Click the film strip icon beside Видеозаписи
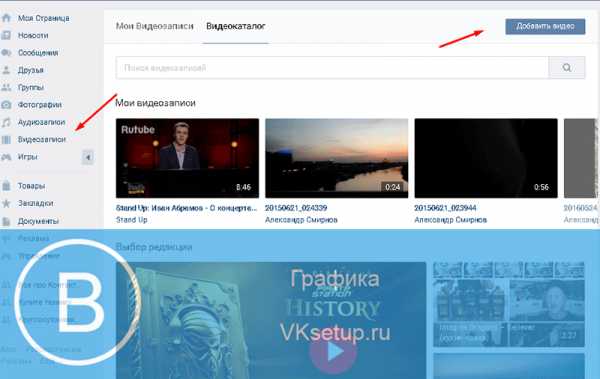The height and width of the screenshot is (379, 600). point(6,139)
